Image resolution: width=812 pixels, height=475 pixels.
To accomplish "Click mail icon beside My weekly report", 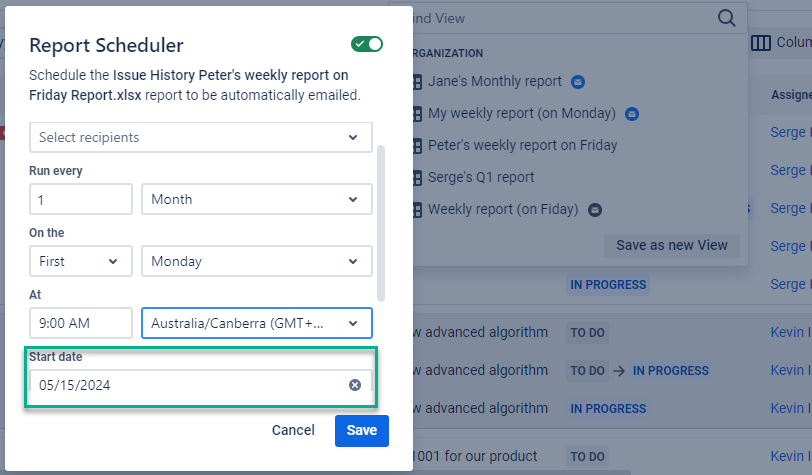I will coord(631,113).
